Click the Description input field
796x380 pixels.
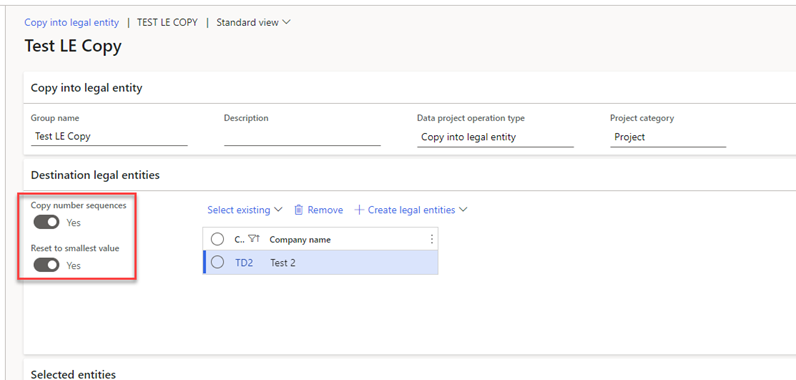tap(302, 137)
